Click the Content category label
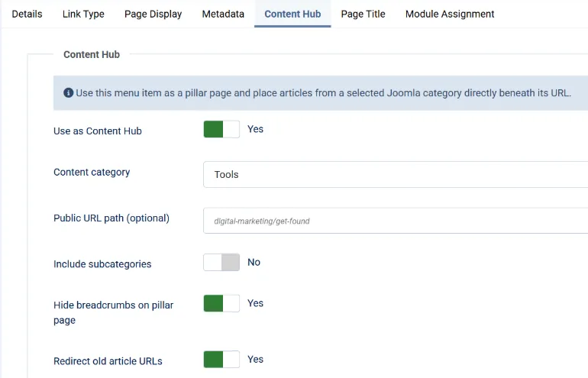The width and height of the screenshot is (588, 378). pos(92,172)
